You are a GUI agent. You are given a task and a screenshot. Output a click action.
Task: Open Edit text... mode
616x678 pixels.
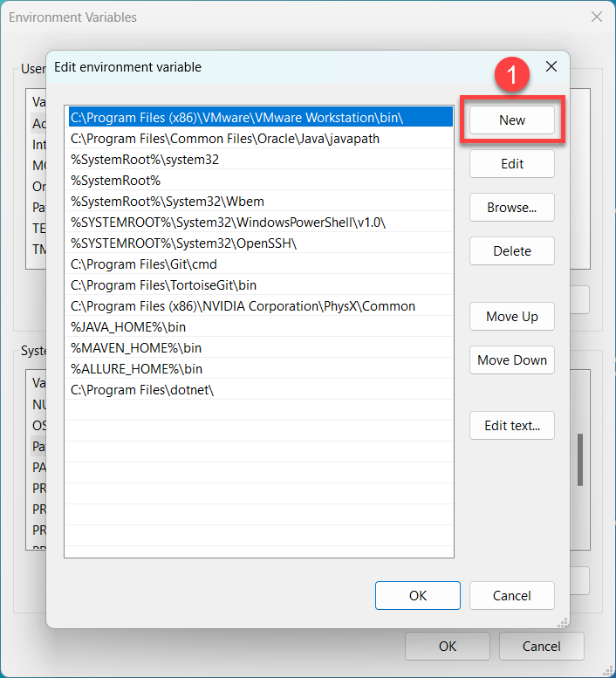pyautogui.click(x=512, y=426)
